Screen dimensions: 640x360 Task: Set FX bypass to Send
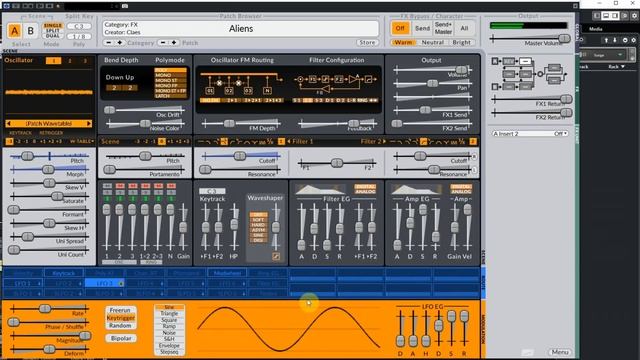[x=422, y=28]
